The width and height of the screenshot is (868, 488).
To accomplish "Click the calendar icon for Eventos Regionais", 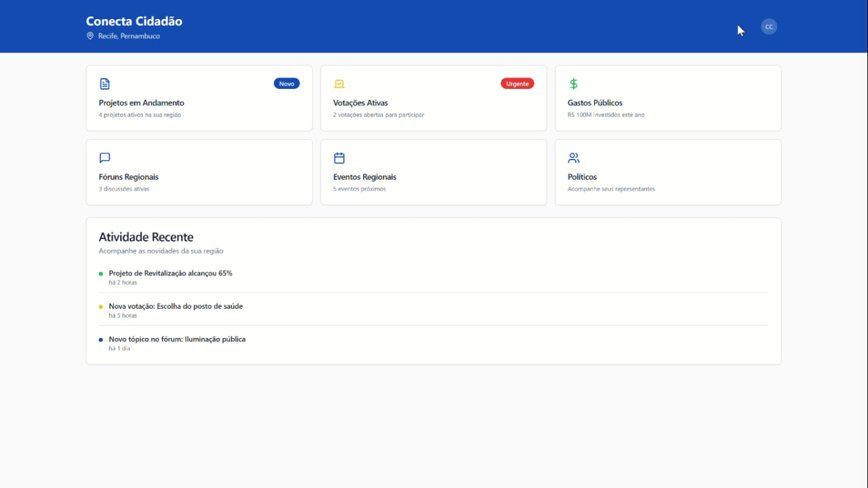I will pos(339,158).
